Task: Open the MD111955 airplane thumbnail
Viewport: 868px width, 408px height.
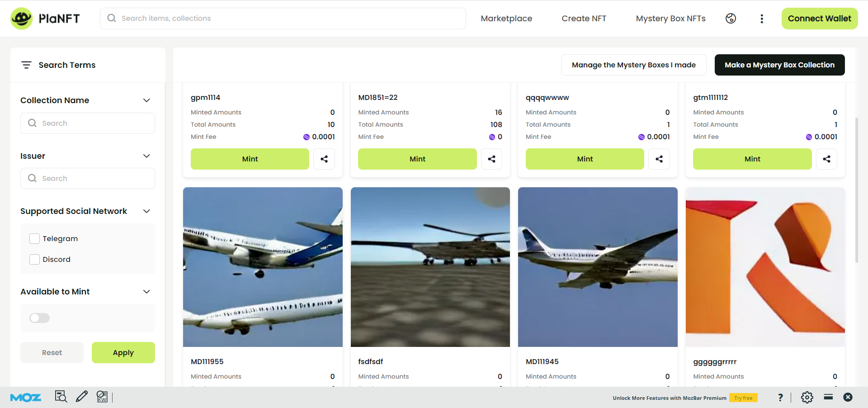Action: click(x=263, y=267)
